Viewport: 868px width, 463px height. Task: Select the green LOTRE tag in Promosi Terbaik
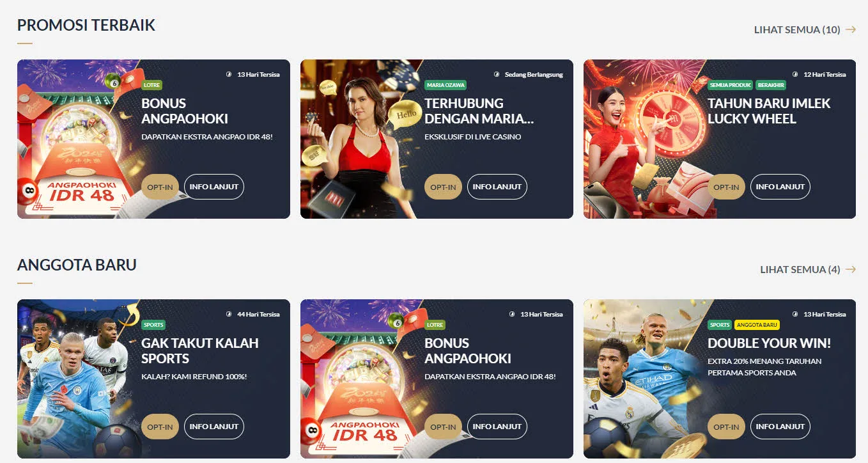click(x=152, y=85)
